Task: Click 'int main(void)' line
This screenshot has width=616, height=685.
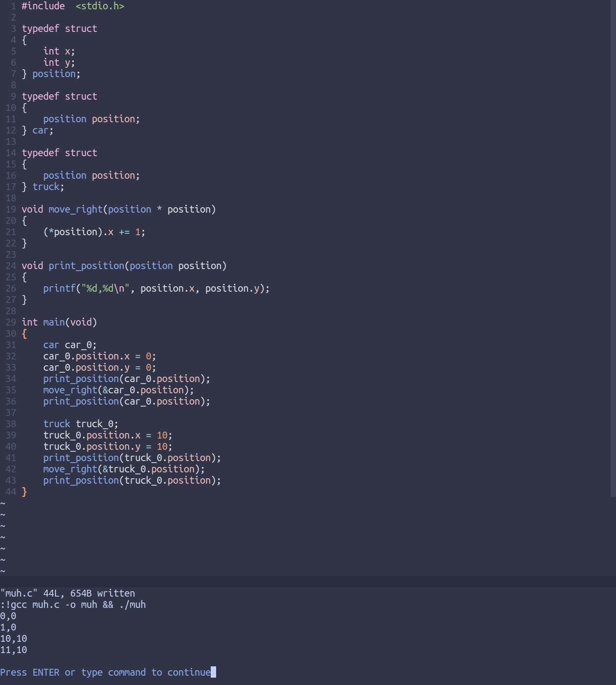Action: (59, 322)
